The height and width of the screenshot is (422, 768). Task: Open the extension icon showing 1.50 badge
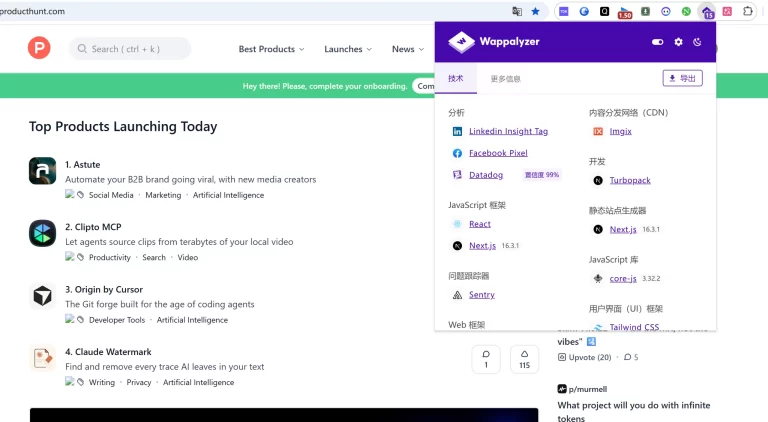pos(624,12)
